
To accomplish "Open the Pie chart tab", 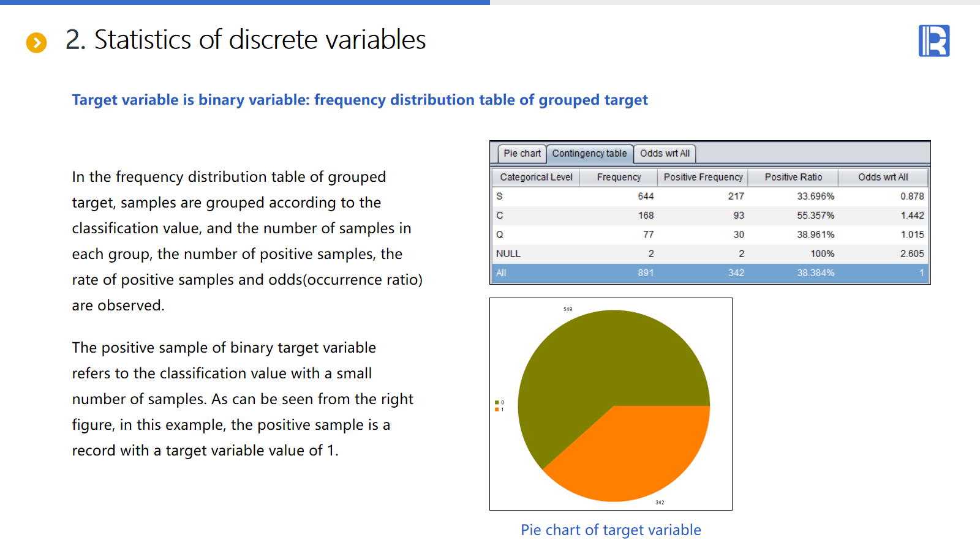I will 522,154.
